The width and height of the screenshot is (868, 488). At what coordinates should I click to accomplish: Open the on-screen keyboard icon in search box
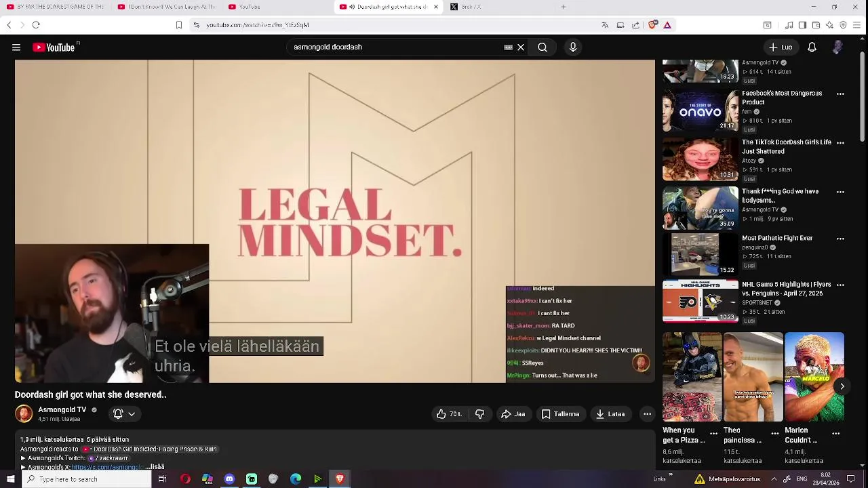click(x=508, y=47)
